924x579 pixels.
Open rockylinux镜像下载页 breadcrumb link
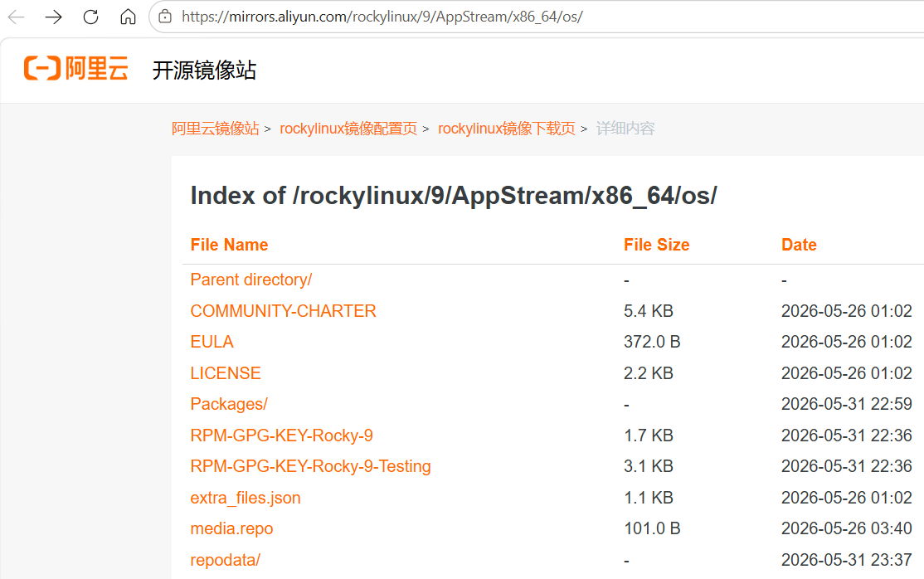[506, 129]
